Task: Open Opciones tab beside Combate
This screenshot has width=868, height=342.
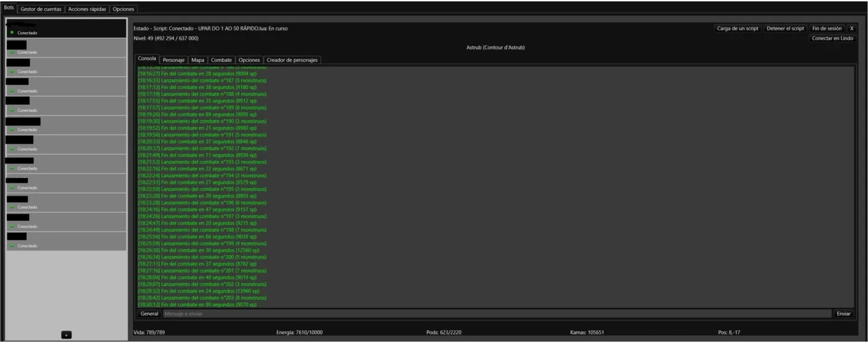Action: point(249,60)
